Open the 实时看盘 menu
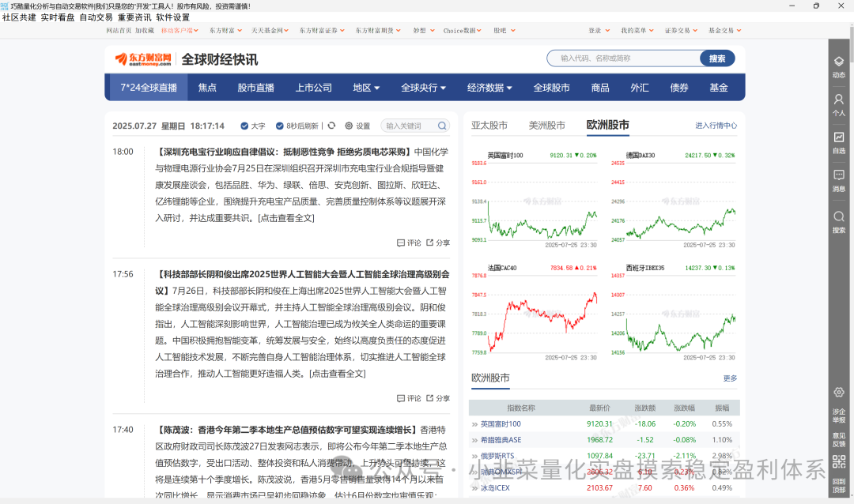The image size is (854, 504). 58,17
